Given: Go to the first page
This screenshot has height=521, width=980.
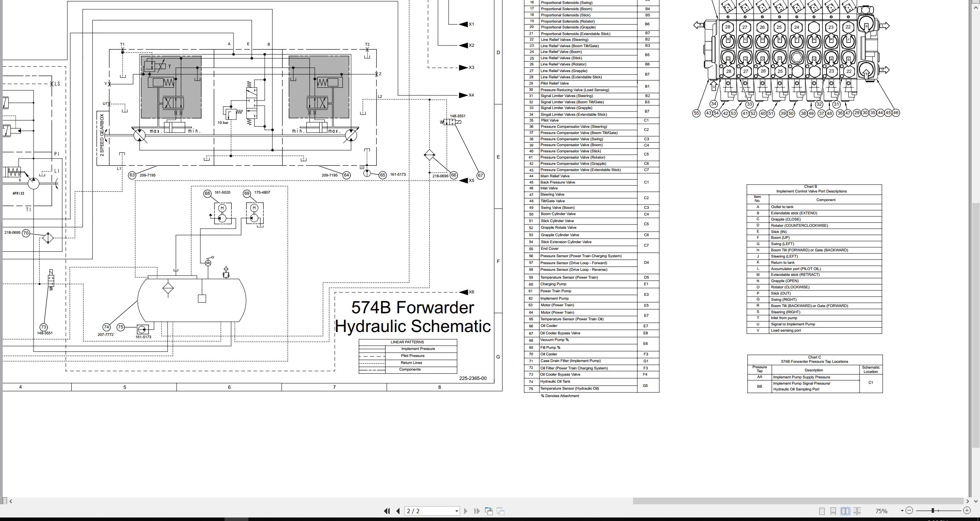Looking at the screenshot, I should point(387,511).
